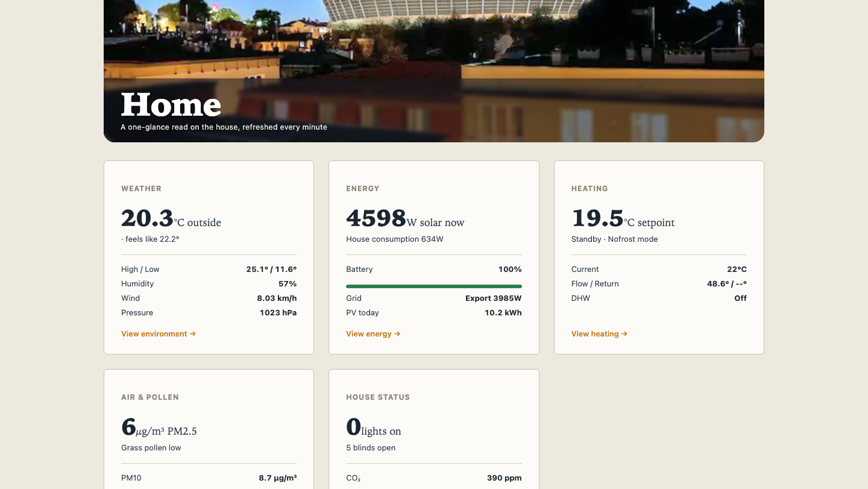Select the 10.2 kWh value

(x=503, y=313)
